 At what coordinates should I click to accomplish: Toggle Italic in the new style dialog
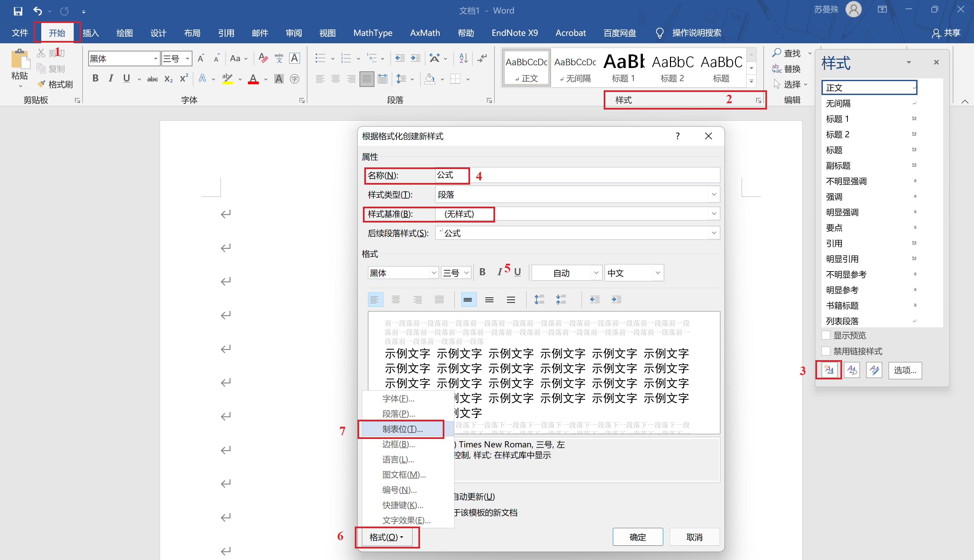point(499,272)
